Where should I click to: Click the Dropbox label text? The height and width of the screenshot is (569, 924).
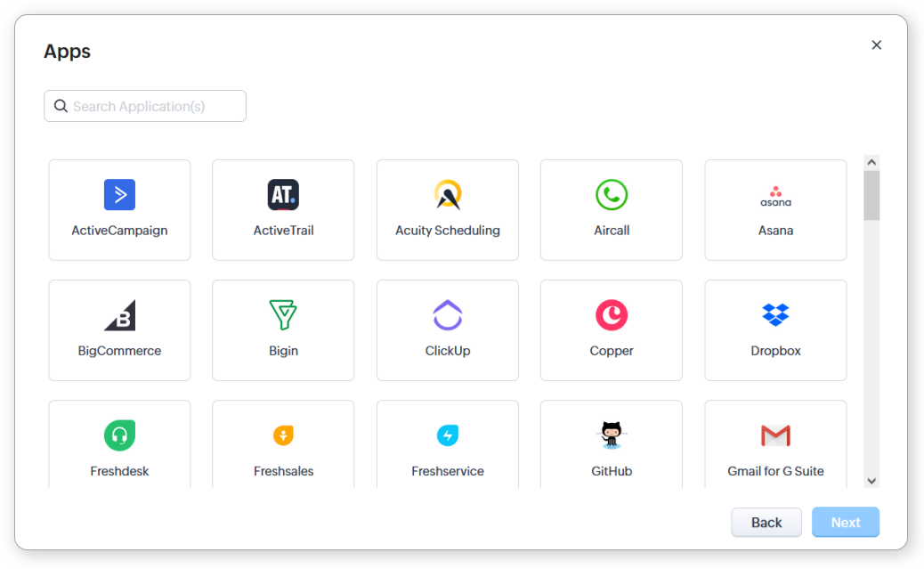click(775, 351)
